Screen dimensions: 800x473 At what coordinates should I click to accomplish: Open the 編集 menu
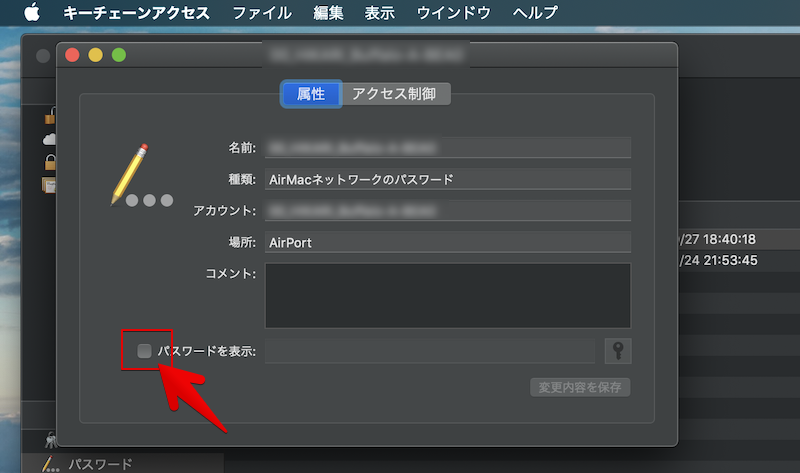point(329,13)
